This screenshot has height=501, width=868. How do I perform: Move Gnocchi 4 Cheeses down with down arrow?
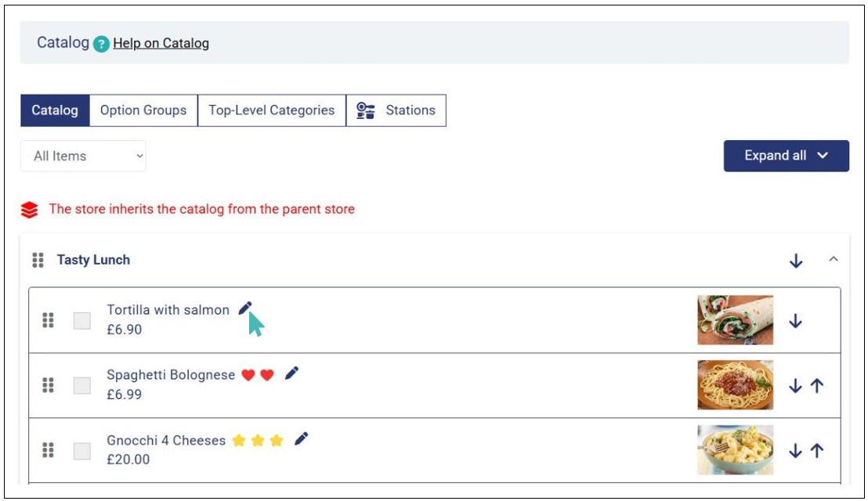(x=795, y=451)
